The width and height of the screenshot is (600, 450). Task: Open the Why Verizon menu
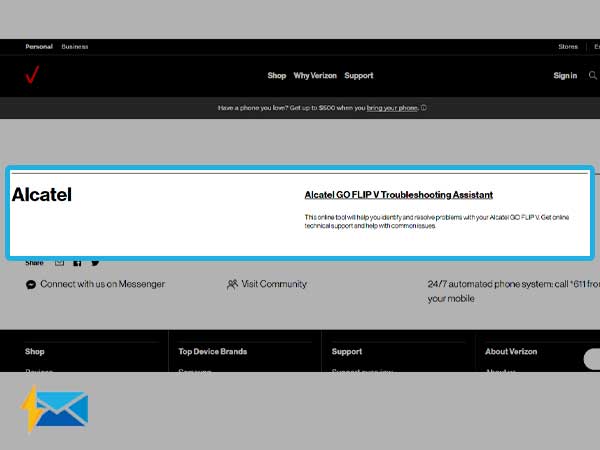point(315,76)
